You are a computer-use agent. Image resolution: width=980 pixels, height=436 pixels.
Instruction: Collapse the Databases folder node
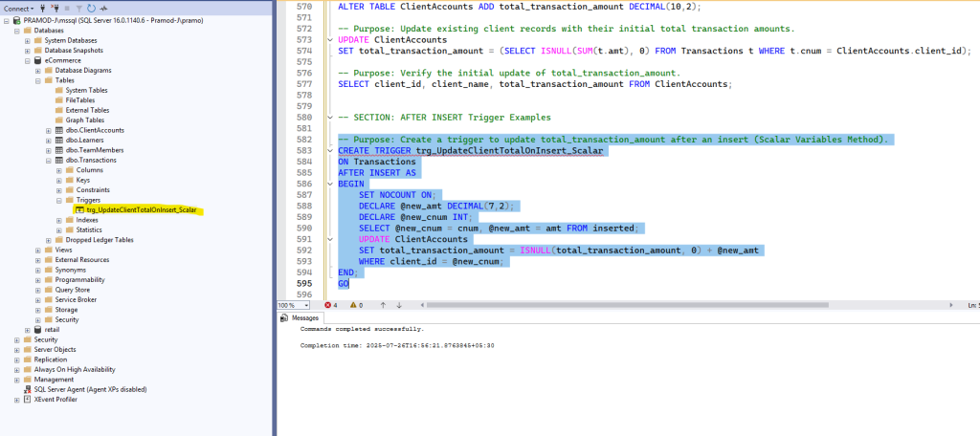[x=17, y=31]
